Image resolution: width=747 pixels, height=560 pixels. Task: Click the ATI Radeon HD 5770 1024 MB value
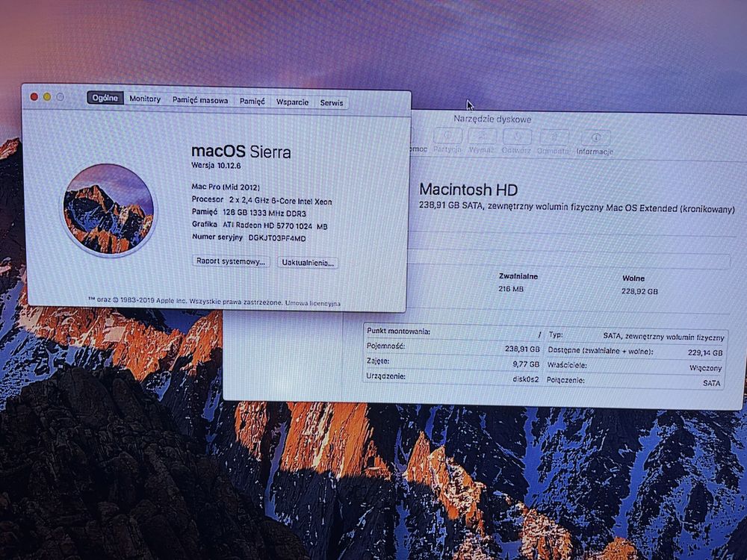click(x=276, y=225)
